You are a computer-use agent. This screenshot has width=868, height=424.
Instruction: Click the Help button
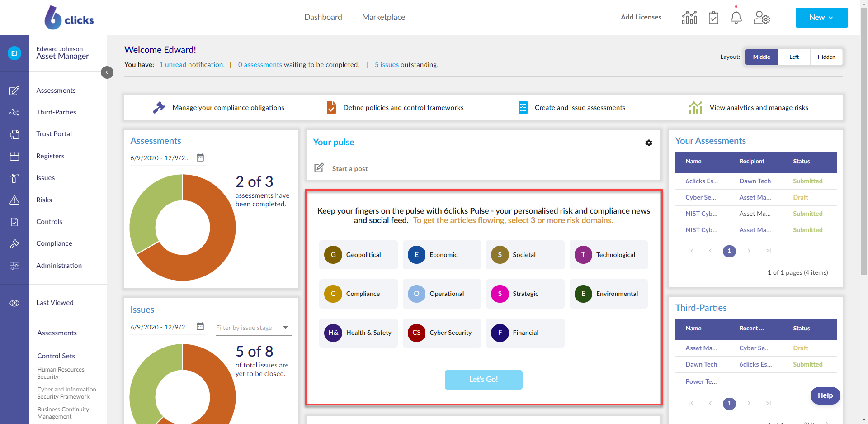click(x=825, y=395)
